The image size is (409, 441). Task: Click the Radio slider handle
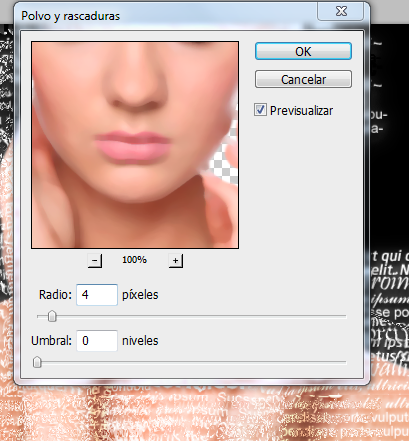tap(52, 316)
